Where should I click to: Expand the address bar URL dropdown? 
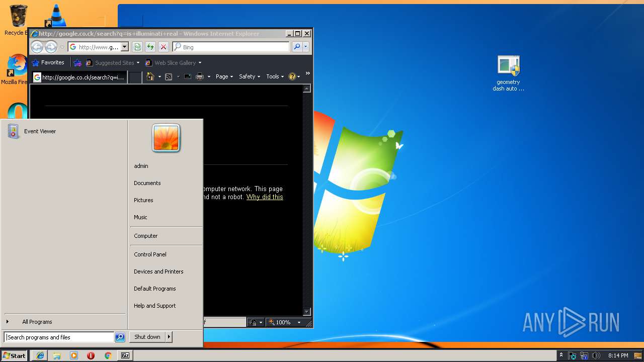125,47
